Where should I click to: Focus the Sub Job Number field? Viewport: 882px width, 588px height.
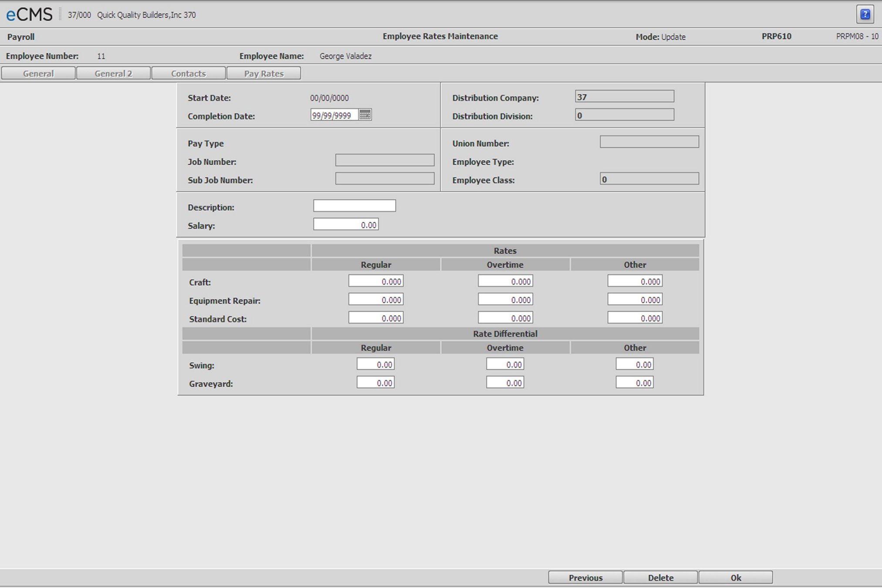[385, 179]
